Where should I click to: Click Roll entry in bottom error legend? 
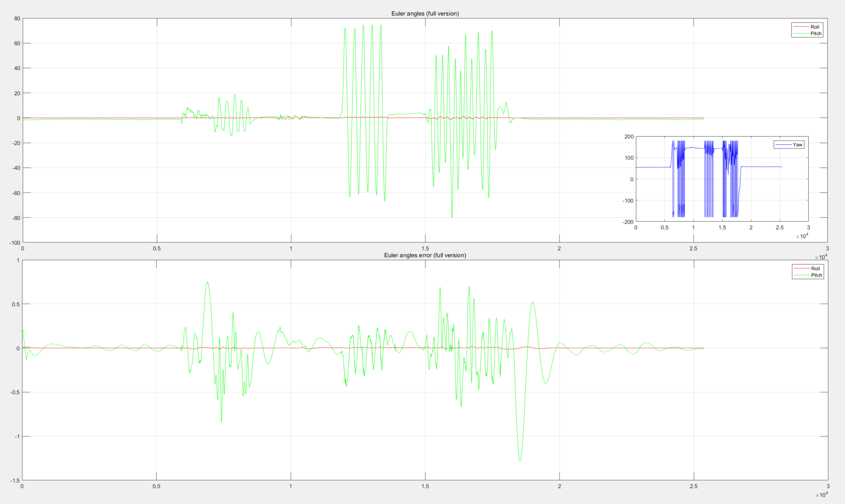(816, 269)
